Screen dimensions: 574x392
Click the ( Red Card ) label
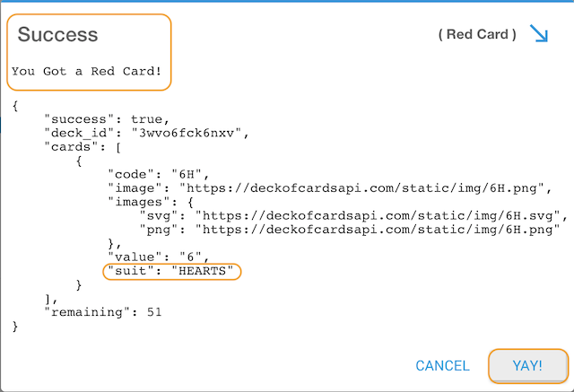pos(477,34)
